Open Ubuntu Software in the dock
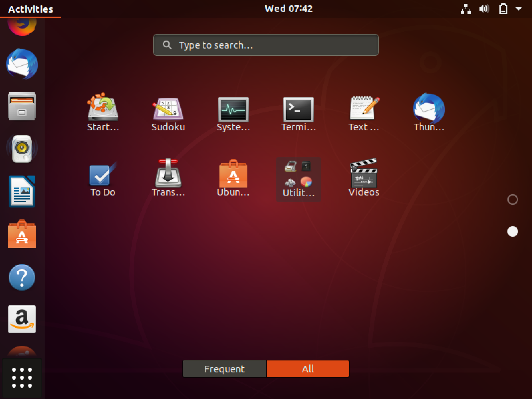This screenshot has height=399, width=532. [x=22, y=234]
